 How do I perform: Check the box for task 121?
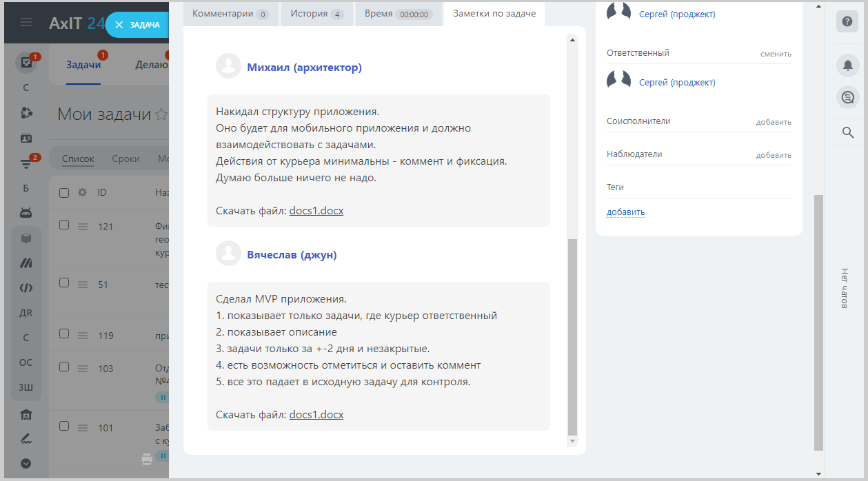click(x=64, y=225)
